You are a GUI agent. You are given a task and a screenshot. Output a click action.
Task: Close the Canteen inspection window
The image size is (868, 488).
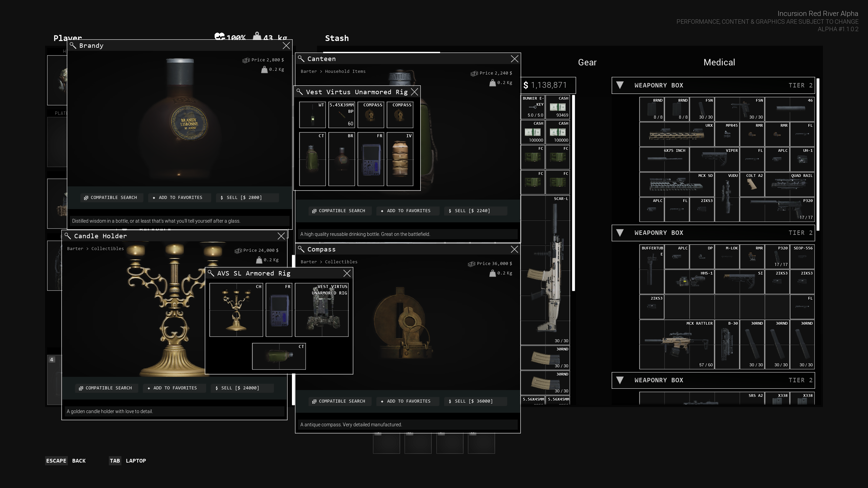tap(514, 59)
